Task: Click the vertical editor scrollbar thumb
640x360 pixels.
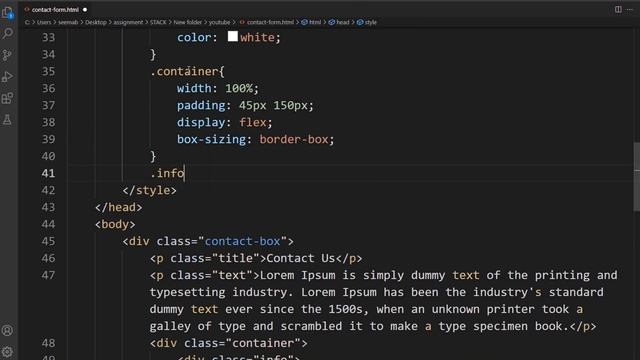Action: point(637,176)
